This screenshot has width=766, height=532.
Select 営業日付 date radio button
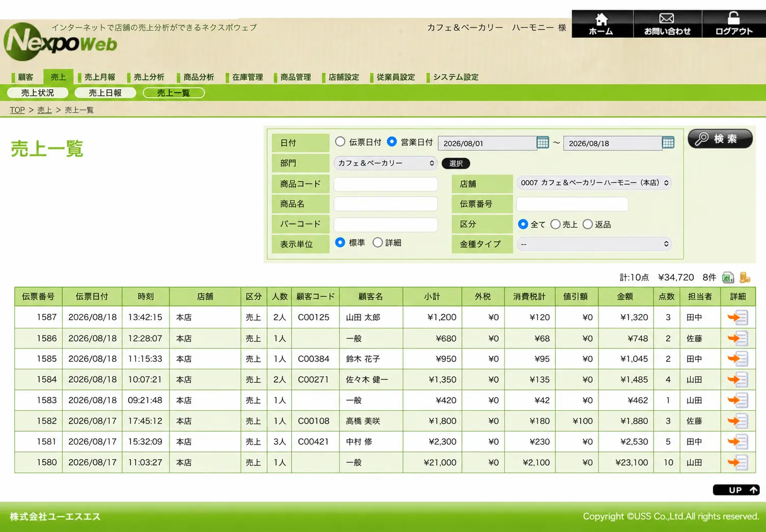pyautogui.click(x=392, y=142)
